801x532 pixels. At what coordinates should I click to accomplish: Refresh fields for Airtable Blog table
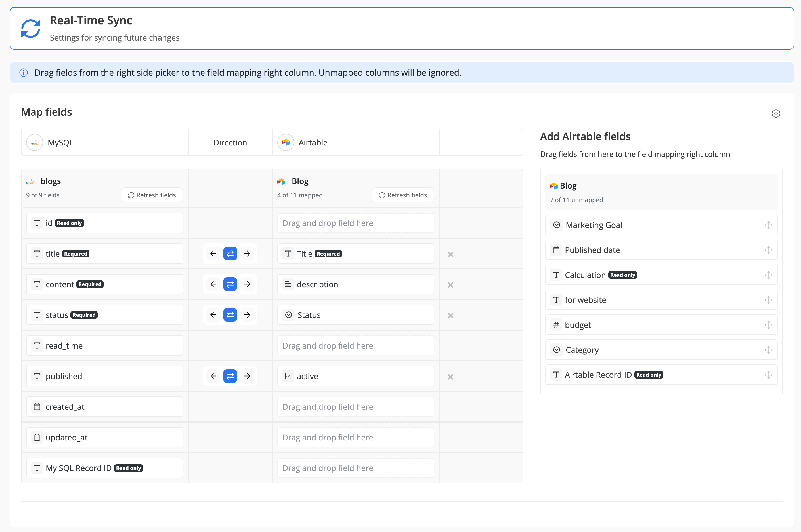pos(403,195)
